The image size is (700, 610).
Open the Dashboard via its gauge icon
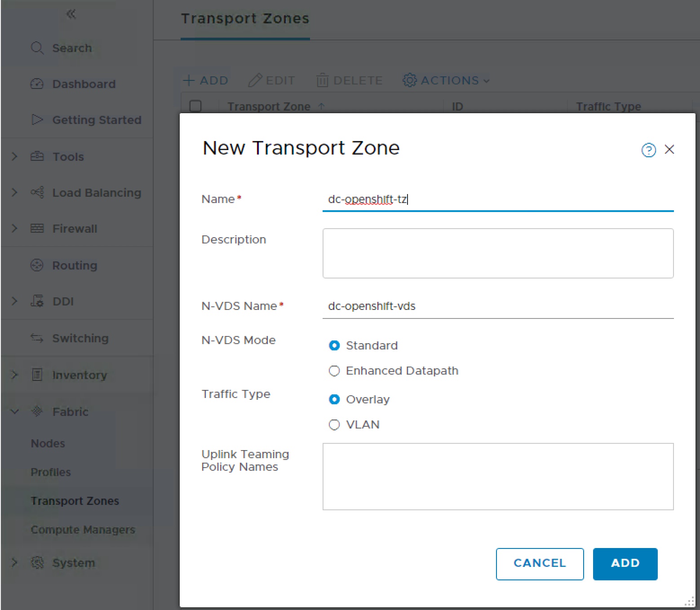pos(37,84)
